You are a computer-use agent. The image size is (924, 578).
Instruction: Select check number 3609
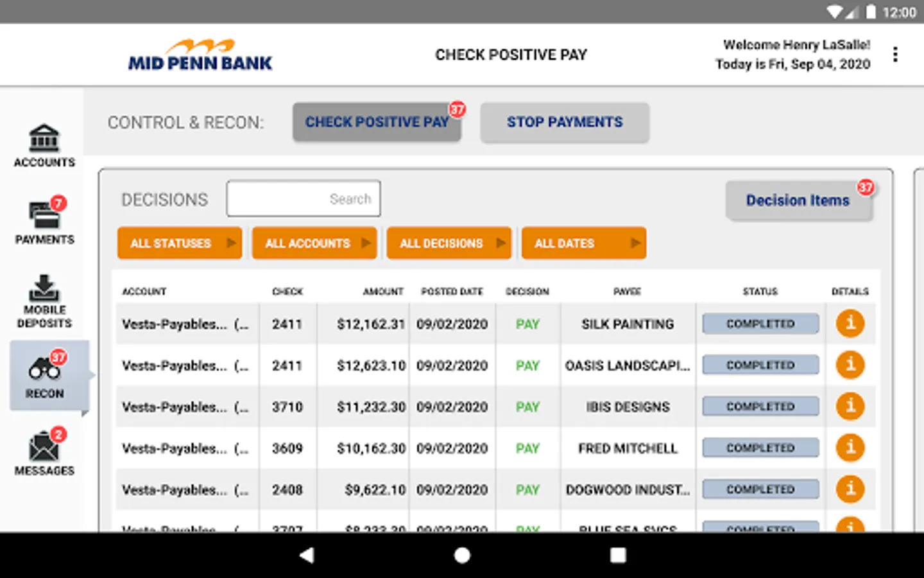(287, 448)
